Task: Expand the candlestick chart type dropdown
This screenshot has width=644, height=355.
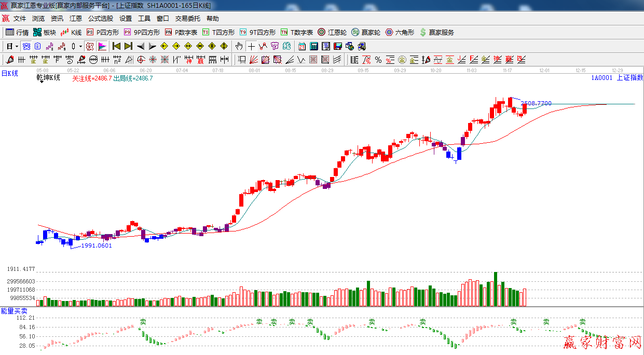Action: (x=80, y=46)
